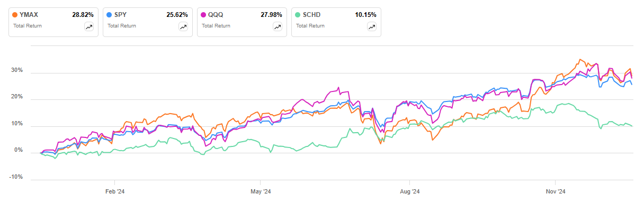The height and width of the screenshot is (203, 644).
Task: Click the Aug '24 axis marker
Action: coord(409,191)
